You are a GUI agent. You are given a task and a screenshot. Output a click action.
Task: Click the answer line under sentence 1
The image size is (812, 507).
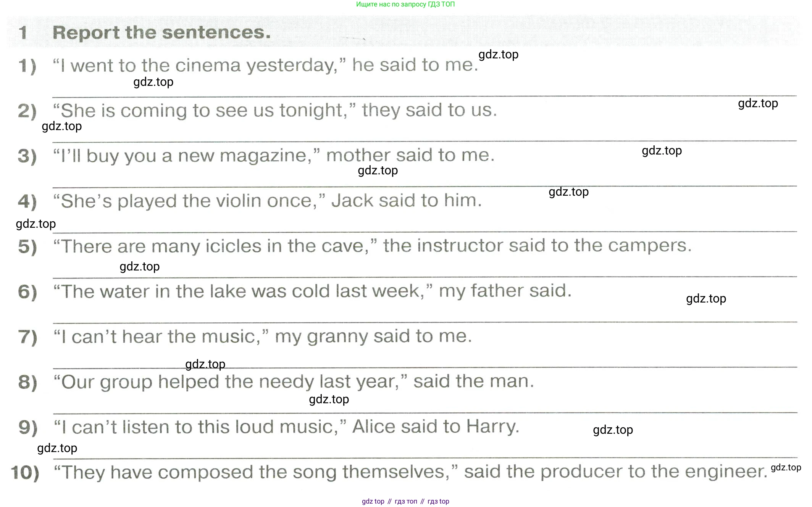pyautogui.click(x=425, y=96)
